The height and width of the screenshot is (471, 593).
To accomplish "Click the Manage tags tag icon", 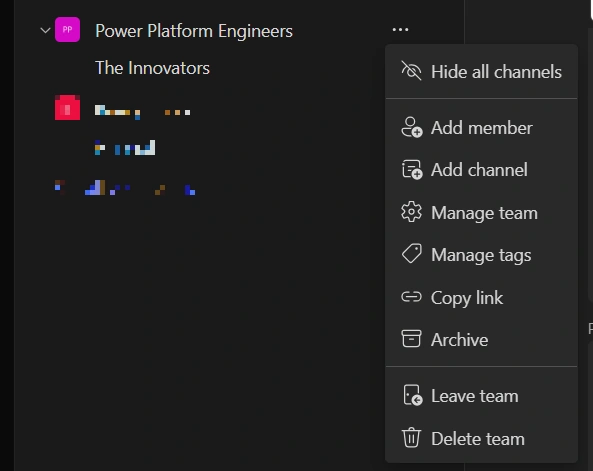I will pyautogui.click(x=411, y=253).
